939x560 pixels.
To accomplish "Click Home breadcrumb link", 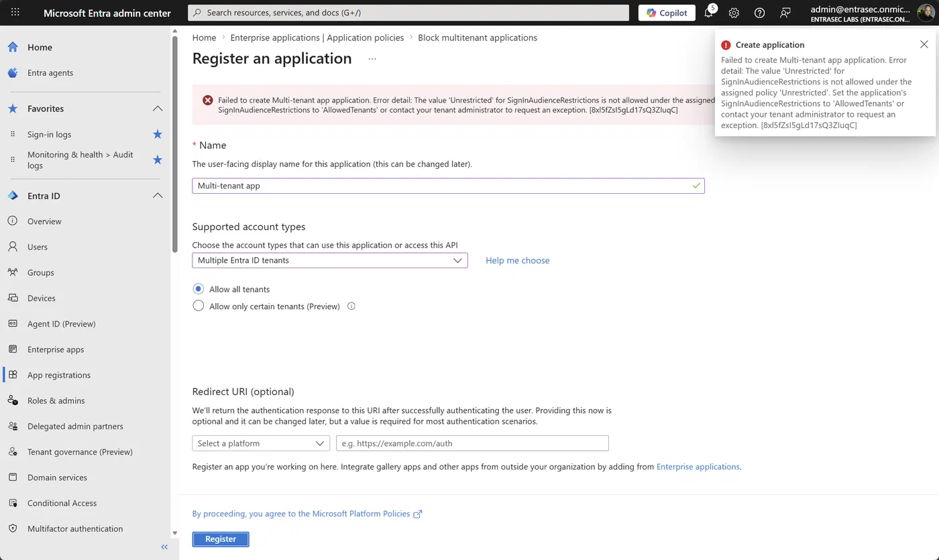I will (x=204, y=38).
